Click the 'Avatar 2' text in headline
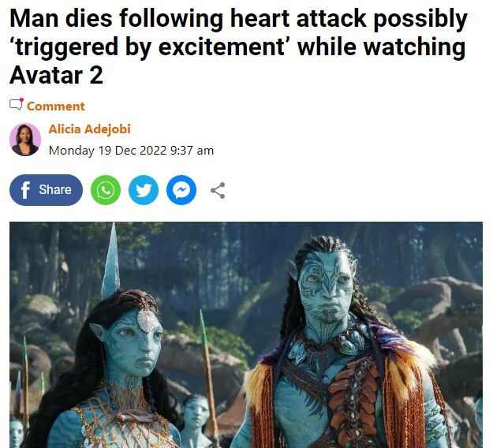Image resolution: width=493 pixels, height=448 pixels. click(x=56, y=75)
